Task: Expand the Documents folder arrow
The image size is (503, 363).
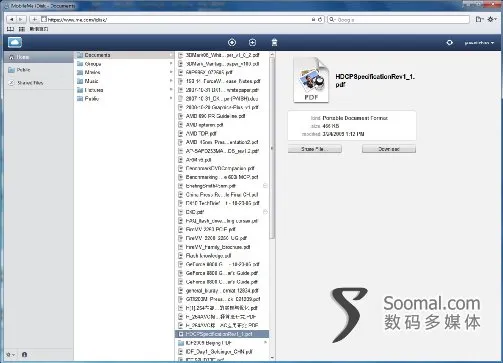Action: [x=171, y=55]
